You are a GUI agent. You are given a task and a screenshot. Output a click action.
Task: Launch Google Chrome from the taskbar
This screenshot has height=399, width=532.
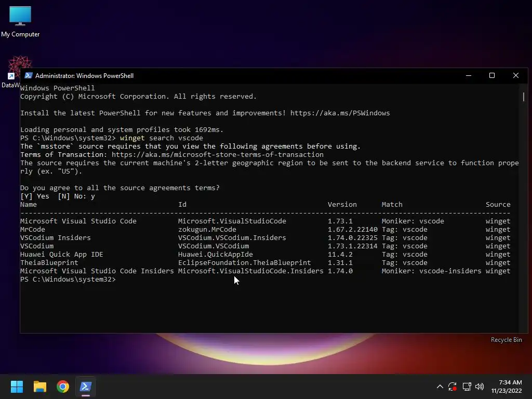pos(63,387)
